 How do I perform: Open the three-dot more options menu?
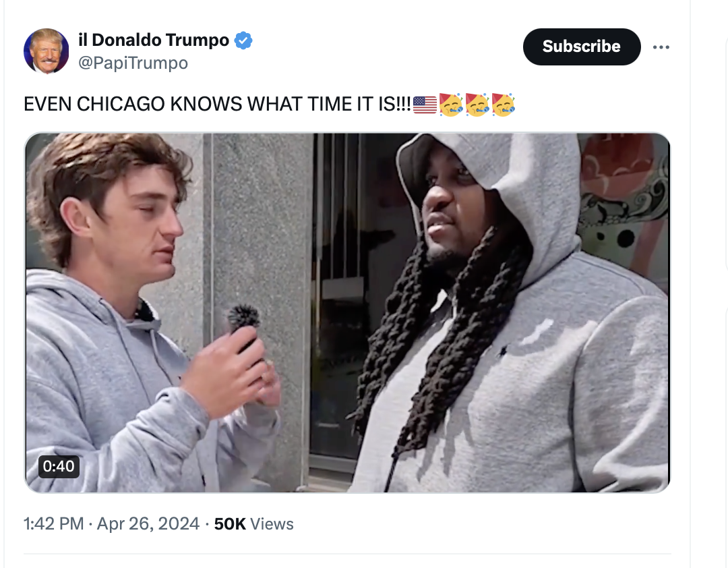coord(661,47)
